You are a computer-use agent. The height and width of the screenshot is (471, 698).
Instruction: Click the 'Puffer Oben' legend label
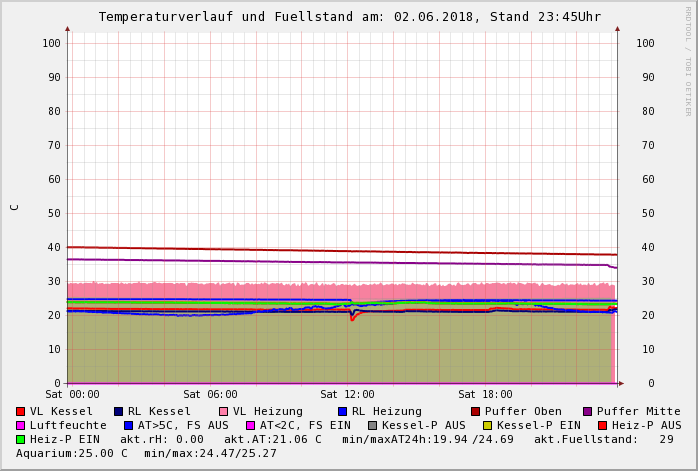pos(523,411)
